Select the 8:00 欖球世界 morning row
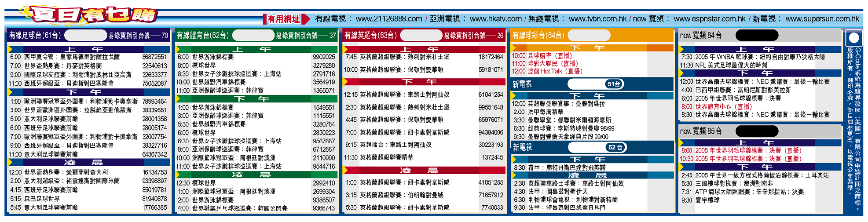This screenshot has height=222, width=868. (x=256, y=65)
